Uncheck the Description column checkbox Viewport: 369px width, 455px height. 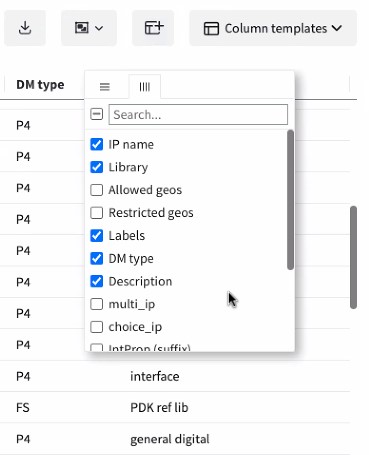[x=97, y=281]
